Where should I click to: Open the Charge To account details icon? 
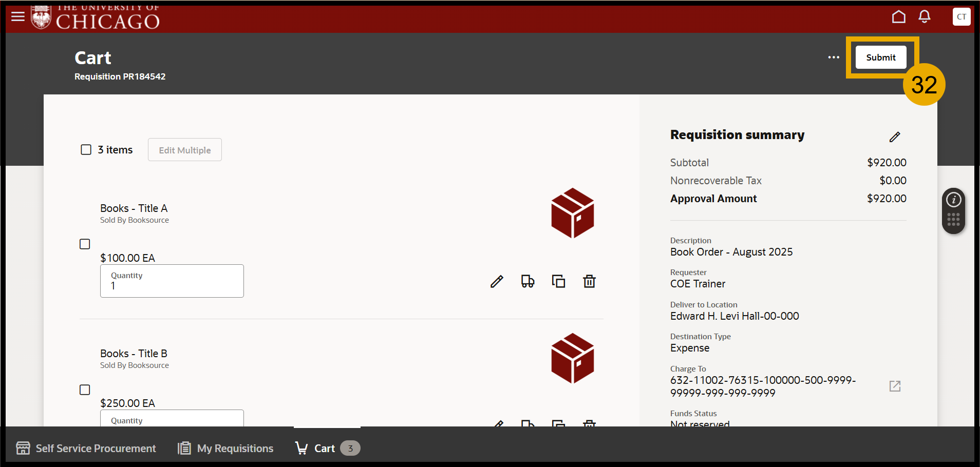pos(895,386)
